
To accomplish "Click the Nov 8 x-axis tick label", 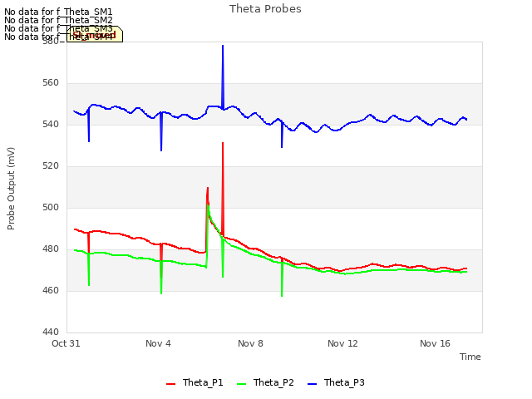I will coord(250,343).
